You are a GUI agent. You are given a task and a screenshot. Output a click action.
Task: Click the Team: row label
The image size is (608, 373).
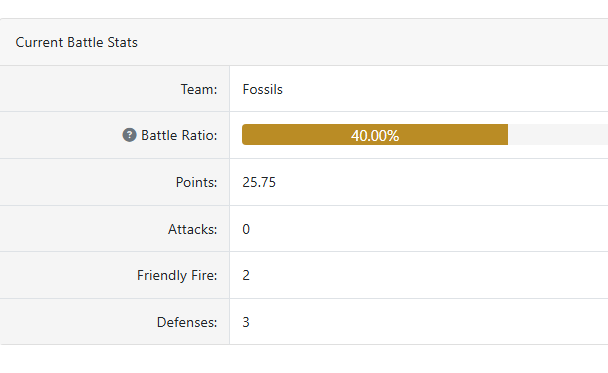coord(199,89)
